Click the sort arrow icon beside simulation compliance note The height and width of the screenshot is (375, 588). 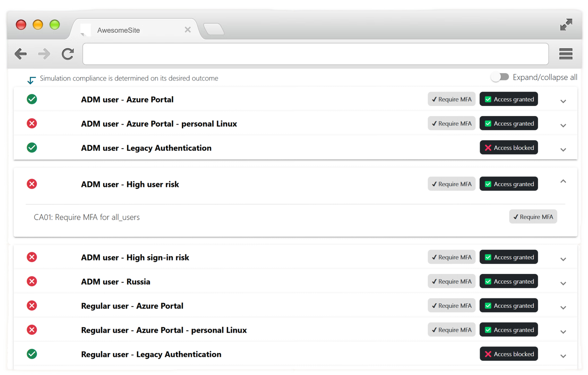click(31, 80)
